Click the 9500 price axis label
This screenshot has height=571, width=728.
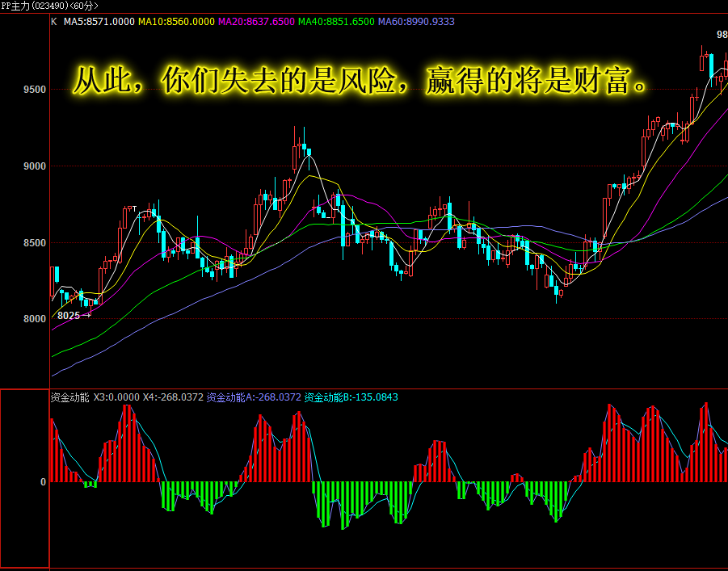point(35,90)
